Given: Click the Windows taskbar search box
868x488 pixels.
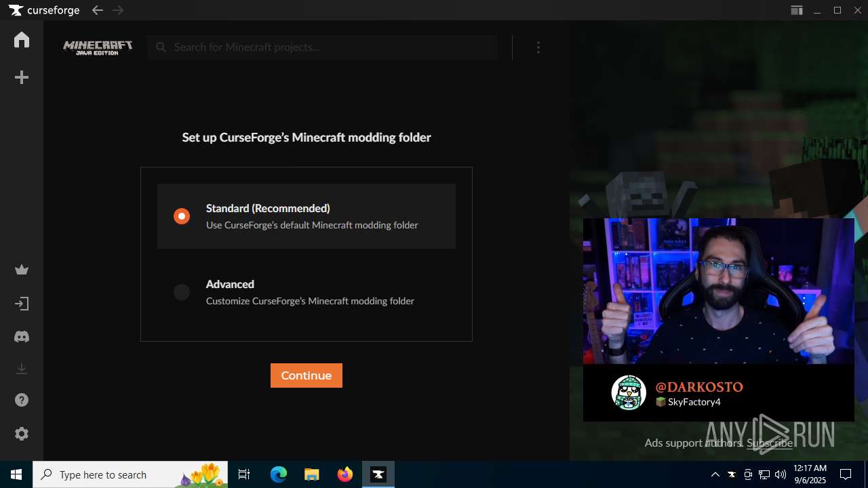Looking at the screenshot, I should coord(130,474).
